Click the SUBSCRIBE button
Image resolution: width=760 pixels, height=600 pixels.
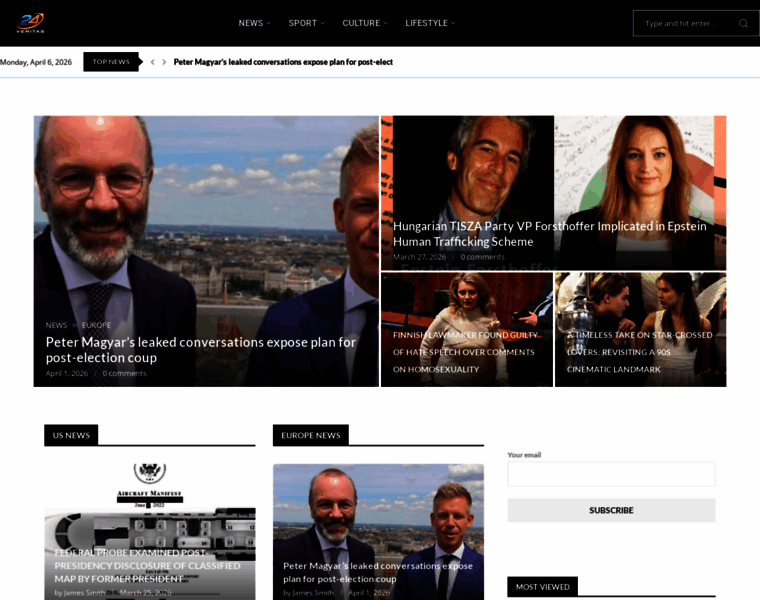(x=611, y=510)
